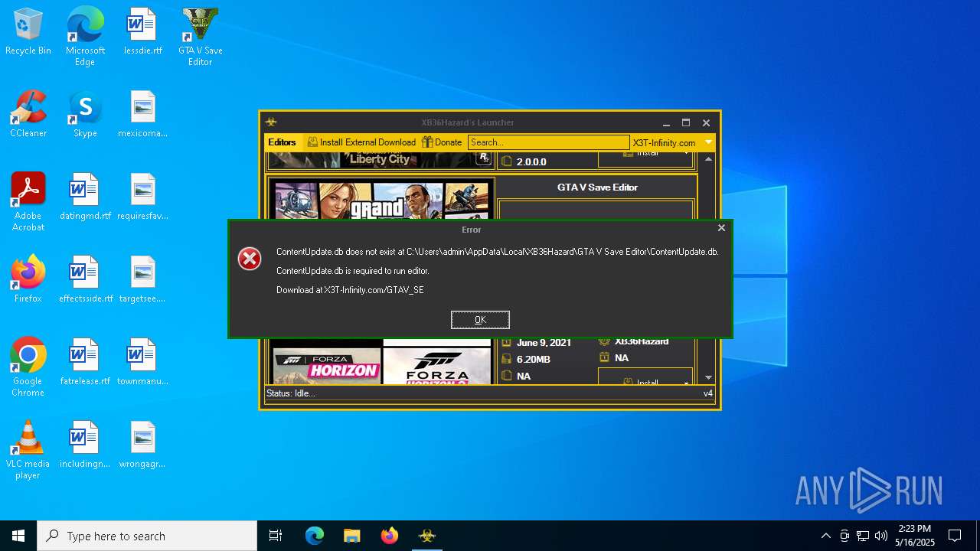Open GTA V Save Editor desktop shortcut
Viewport: 980px width, 551px height.
tap(200, 36)
